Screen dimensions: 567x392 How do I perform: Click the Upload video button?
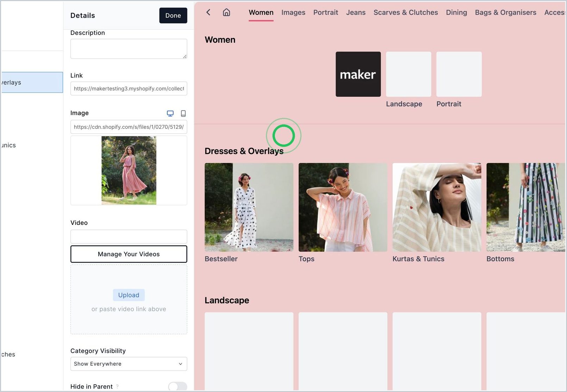[129, 295]
